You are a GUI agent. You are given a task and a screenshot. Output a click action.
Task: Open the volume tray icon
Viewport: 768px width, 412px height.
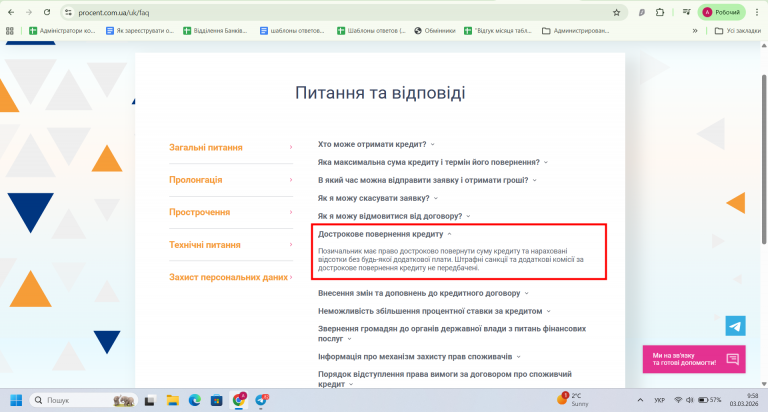click(x=690, y=400)
